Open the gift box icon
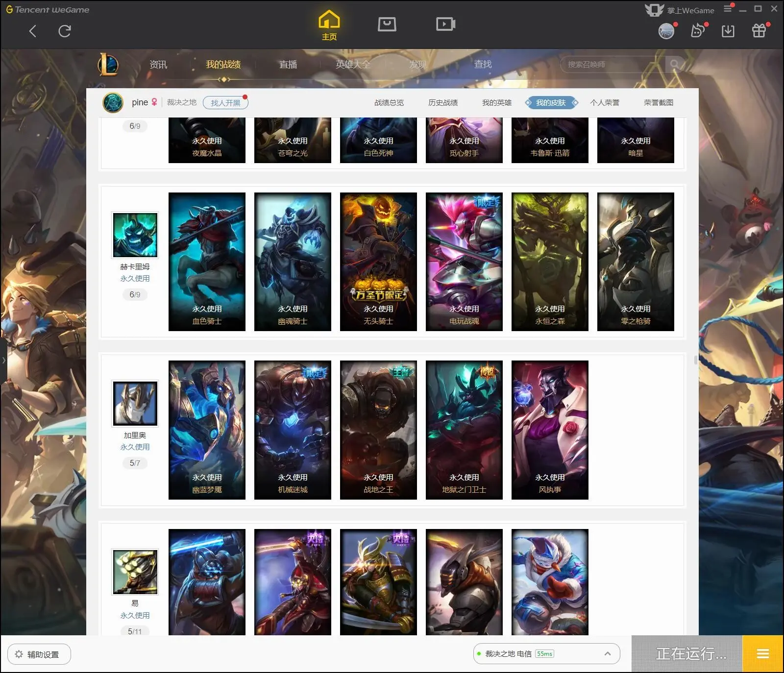This screenshot has height=673, width=784. [759, 31]
